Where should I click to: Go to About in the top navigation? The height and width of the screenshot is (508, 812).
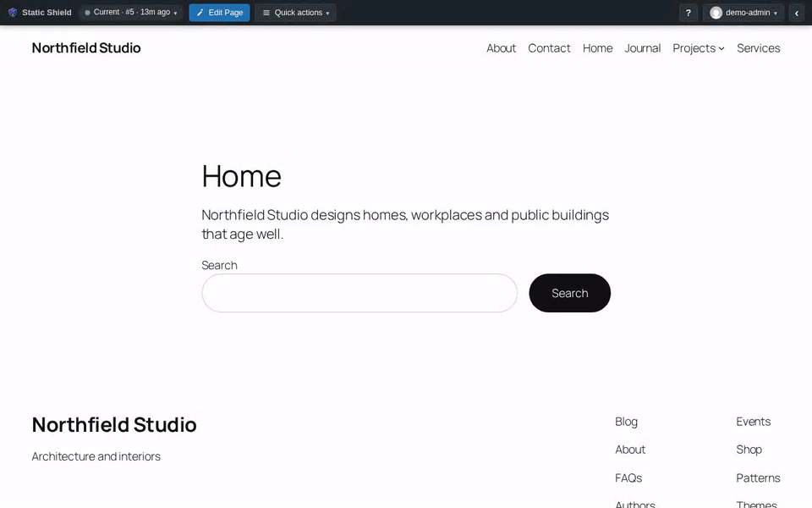502,48
